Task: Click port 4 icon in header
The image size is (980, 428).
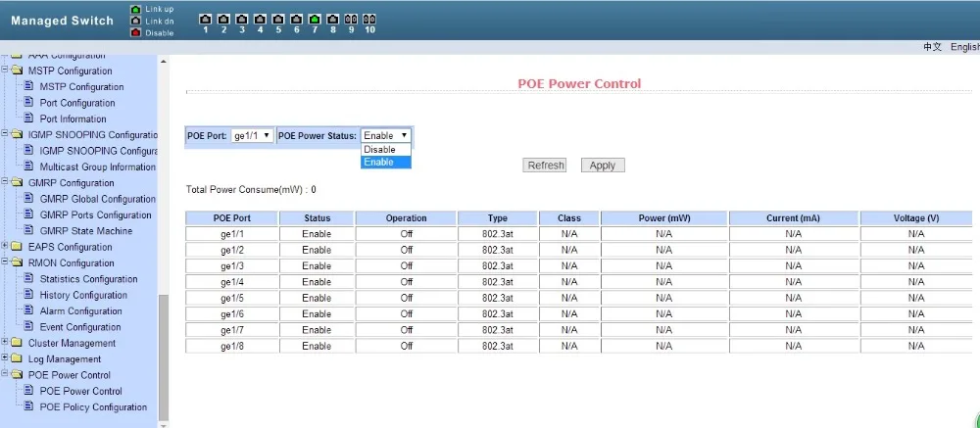Action: [x=260, y=20]
